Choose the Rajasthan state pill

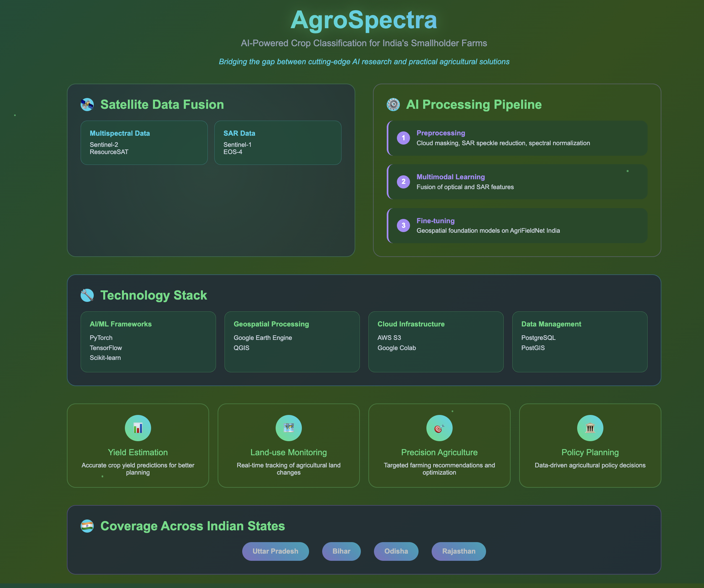point(459,552)
